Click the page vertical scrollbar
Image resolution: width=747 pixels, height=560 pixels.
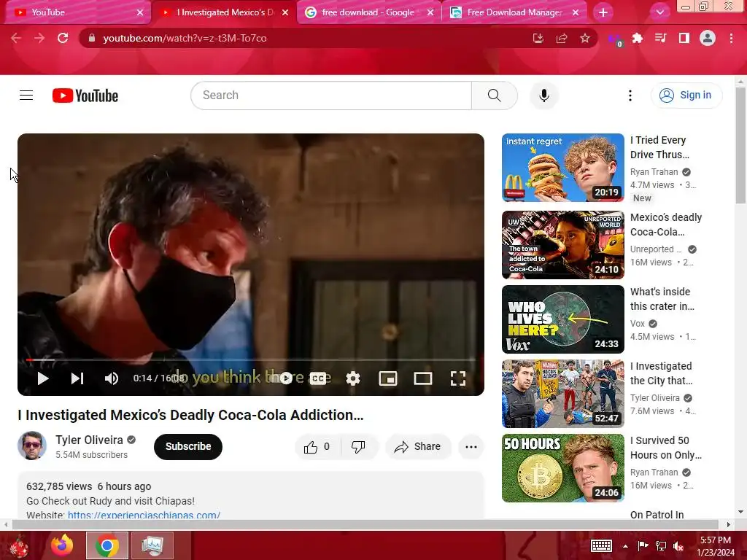(740, 145)
